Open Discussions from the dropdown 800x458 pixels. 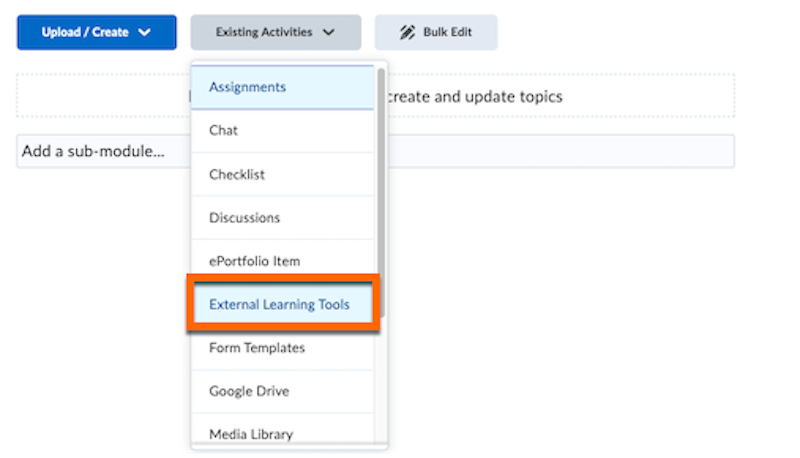coord(283,218)
